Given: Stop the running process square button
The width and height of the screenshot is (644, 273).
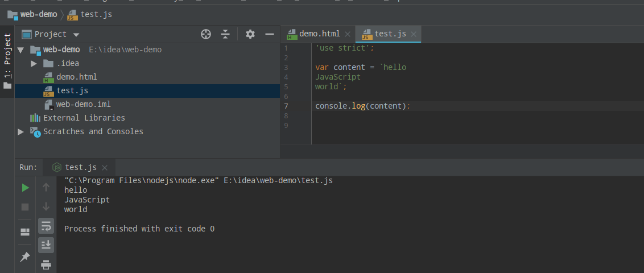Looking at the screenshot, I should click(25, 207).
